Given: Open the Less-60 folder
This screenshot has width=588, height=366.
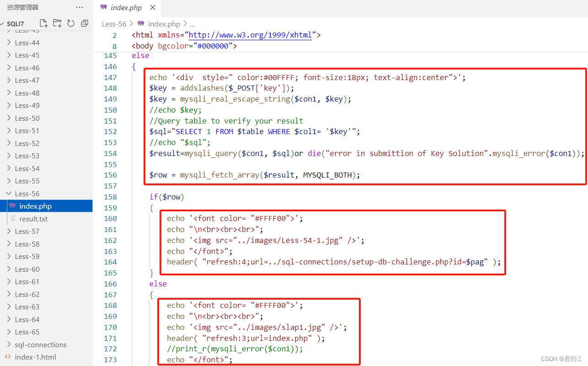Looking at the screenshot, I should (46, 269).
